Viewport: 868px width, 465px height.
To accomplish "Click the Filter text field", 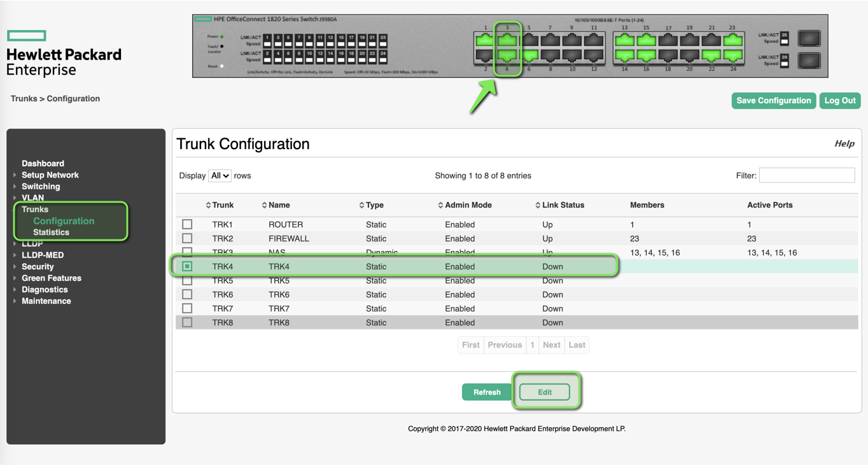I will click(x=806, y=175).
